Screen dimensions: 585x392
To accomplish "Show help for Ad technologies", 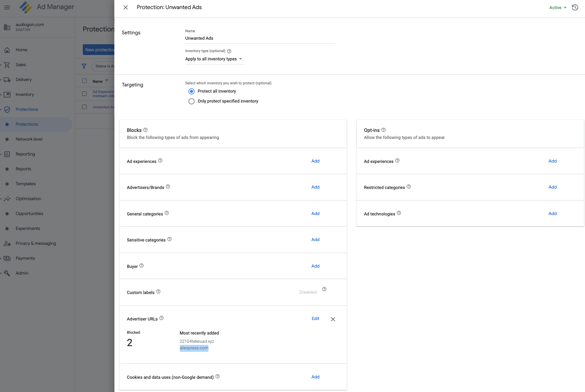I will coord(399,213).
